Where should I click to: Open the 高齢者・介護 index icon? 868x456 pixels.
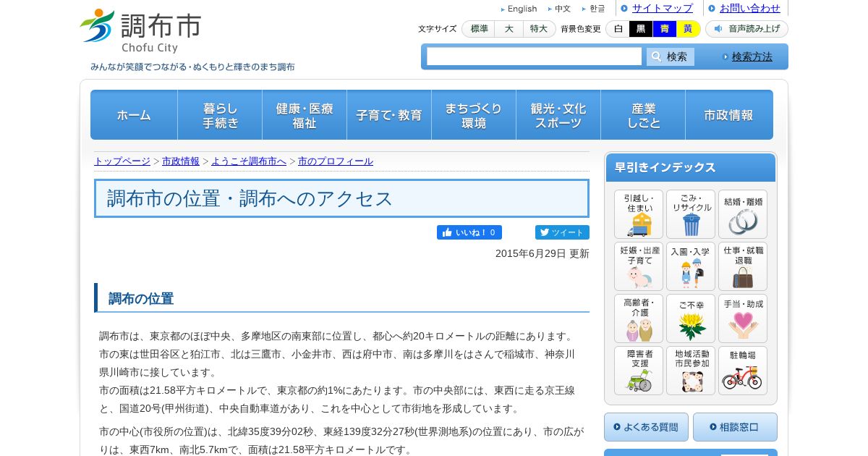click(639, 318)
